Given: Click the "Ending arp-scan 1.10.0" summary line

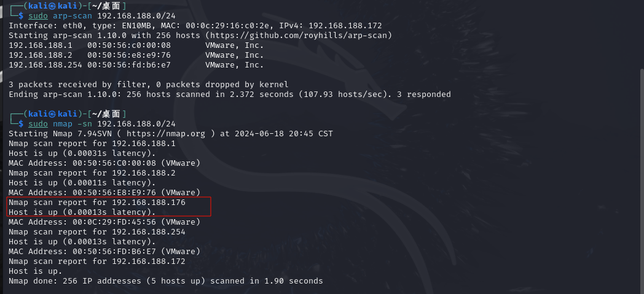Looking at the screenshot, I should (x=230, y=95).
